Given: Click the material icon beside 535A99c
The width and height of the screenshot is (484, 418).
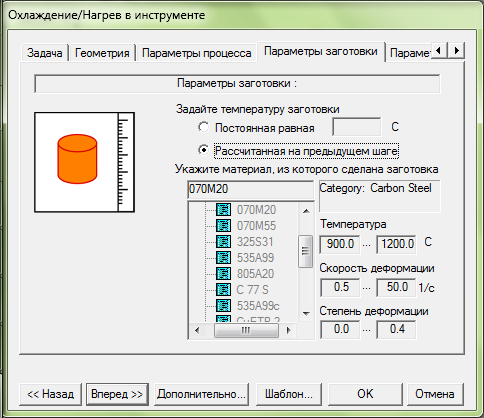Looking at the screenshot, I should click(223, 306).
